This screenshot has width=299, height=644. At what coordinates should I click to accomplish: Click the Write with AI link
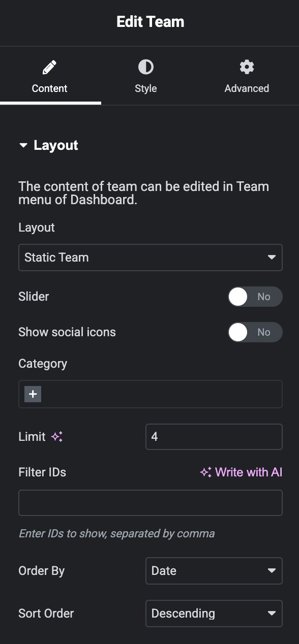[x=241, y=472]
